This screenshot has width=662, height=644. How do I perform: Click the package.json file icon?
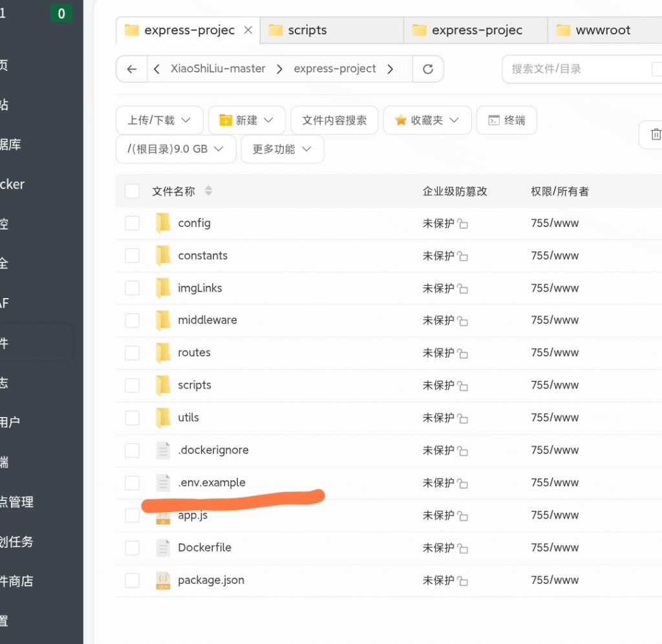[163, 580]
